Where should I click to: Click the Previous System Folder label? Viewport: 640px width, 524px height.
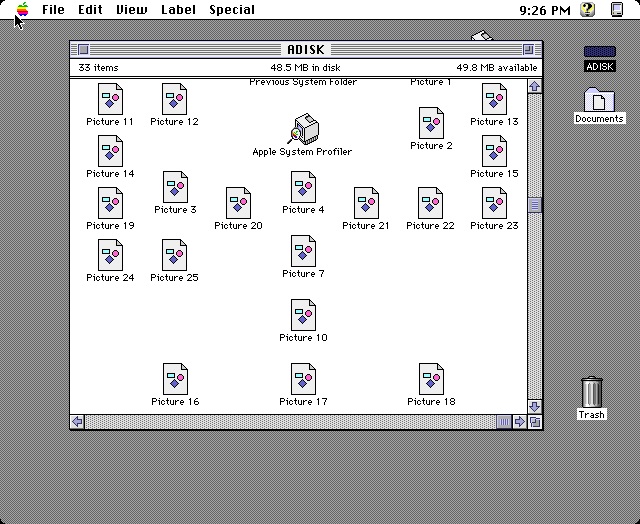click(x=303, y=82)
